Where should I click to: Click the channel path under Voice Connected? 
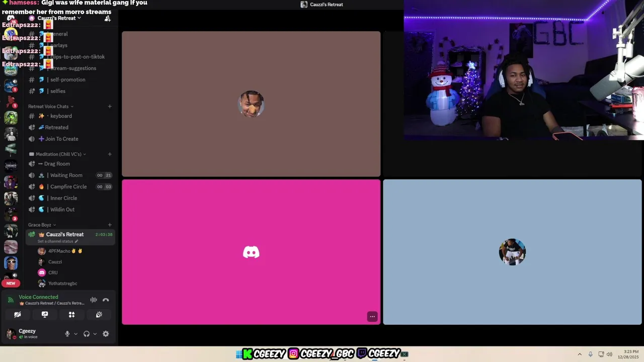click(52, 303)
